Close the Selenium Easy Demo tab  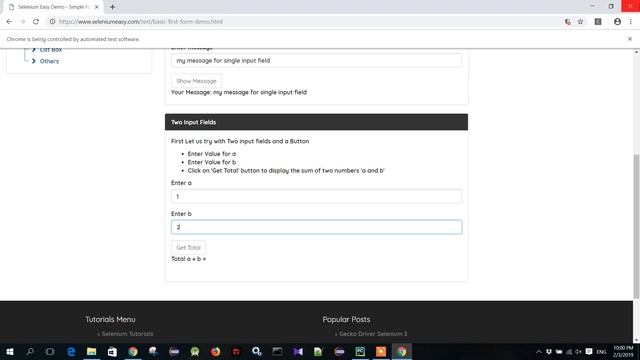click(97, 7)
